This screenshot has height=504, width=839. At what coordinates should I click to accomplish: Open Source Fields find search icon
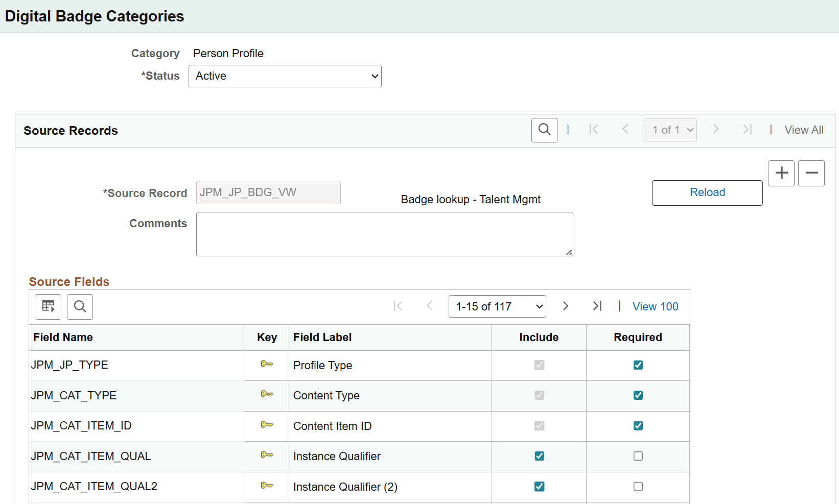coord(80,307)
